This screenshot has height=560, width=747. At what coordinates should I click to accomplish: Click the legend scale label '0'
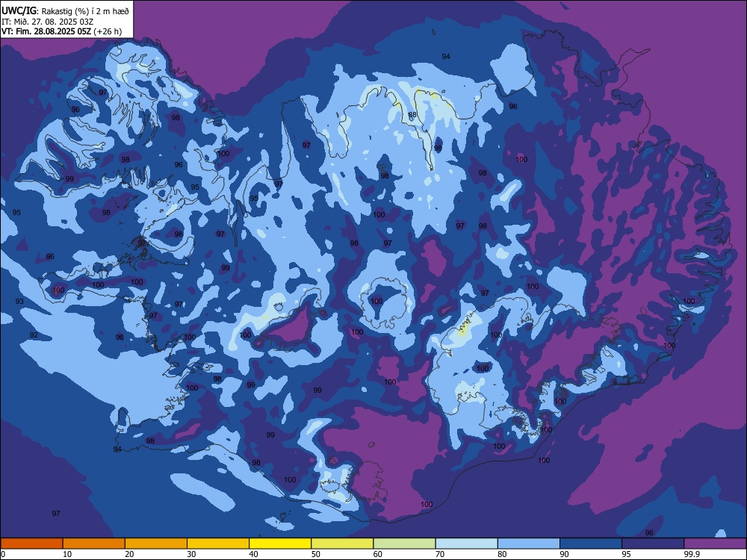tap(3, 554)
